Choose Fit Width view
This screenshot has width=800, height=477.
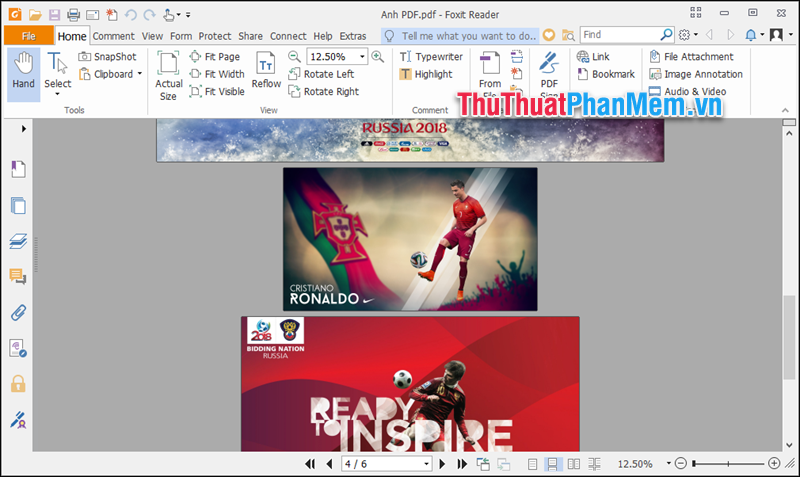click(217, 74)
